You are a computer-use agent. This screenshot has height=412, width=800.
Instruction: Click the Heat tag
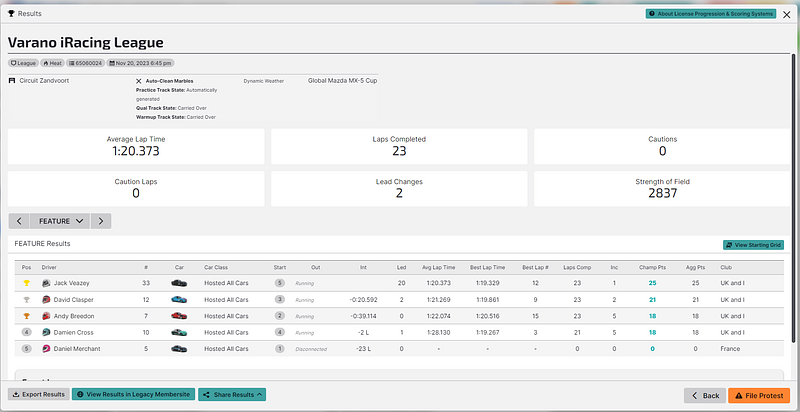[x=53, y=63]
